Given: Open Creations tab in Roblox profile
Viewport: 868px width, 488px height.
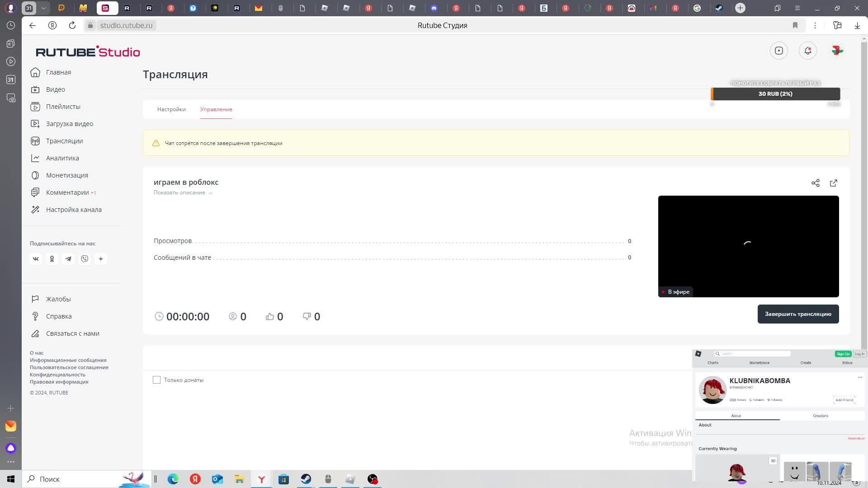Looking at the screenshot, I should coord(821,416).
